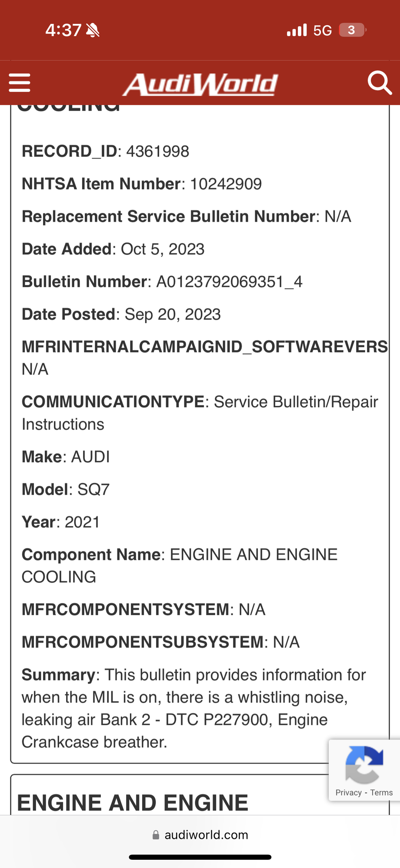Viewport: 400px width, 868px height.
Task: Tap the search magnifier icon
Action: (380, 83)
